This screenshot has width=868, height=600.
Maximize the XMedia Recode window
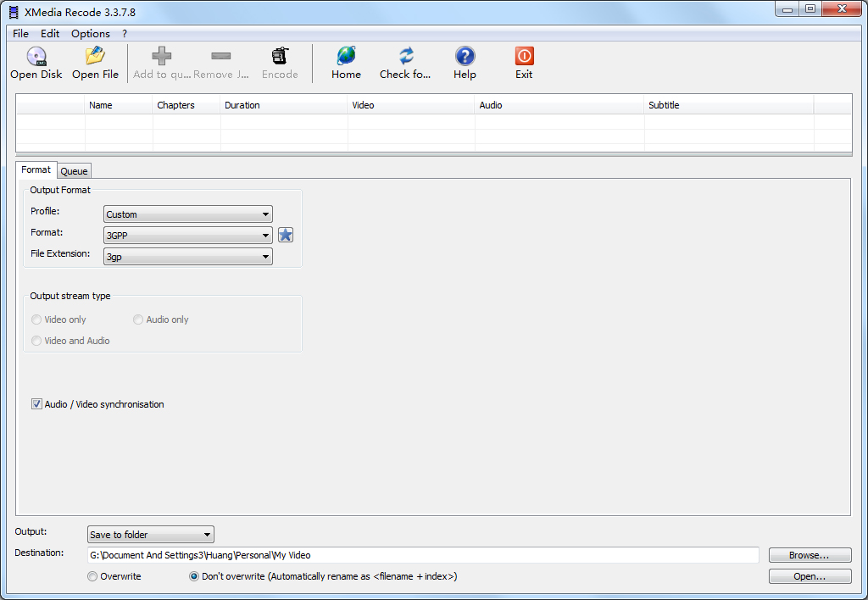(x=810, y=8)
